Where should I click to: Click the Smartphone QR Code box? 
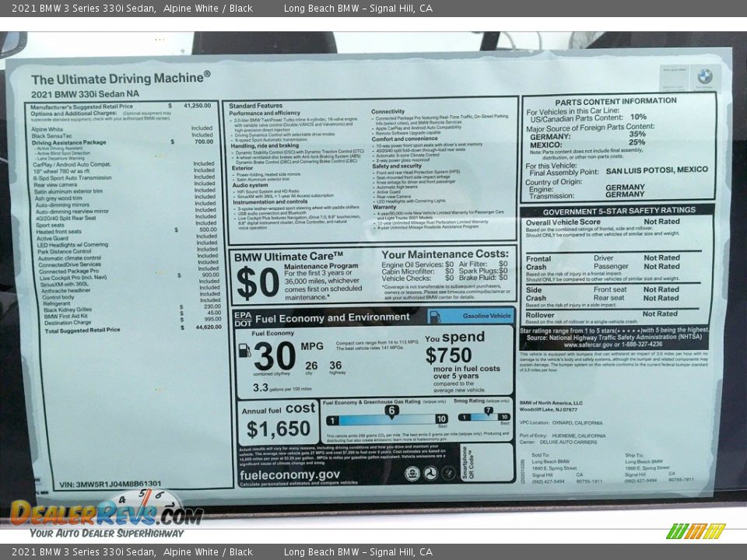tap(487, 463)
